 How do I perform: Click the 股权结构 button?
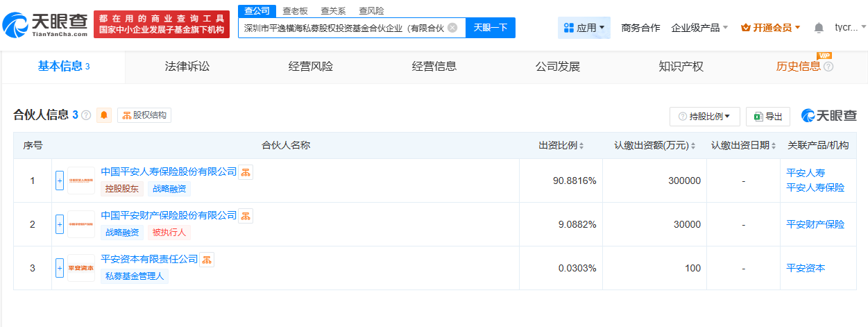coord(144,115)
